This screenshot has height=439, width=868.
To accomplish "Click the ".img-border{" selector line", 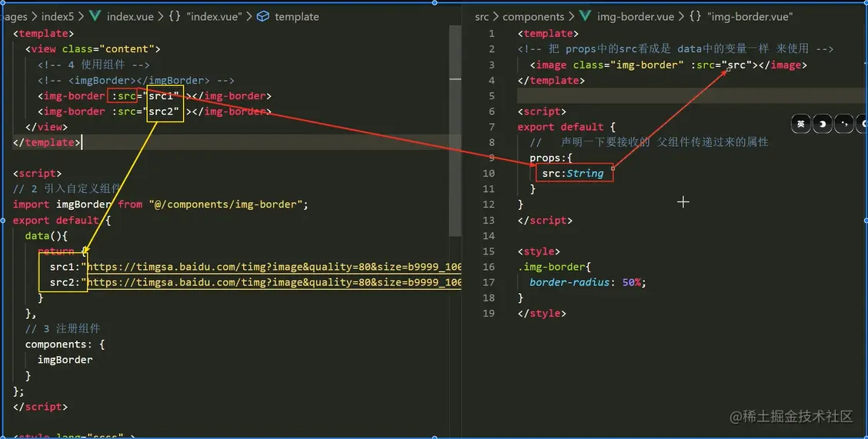I will click(554, 267).
